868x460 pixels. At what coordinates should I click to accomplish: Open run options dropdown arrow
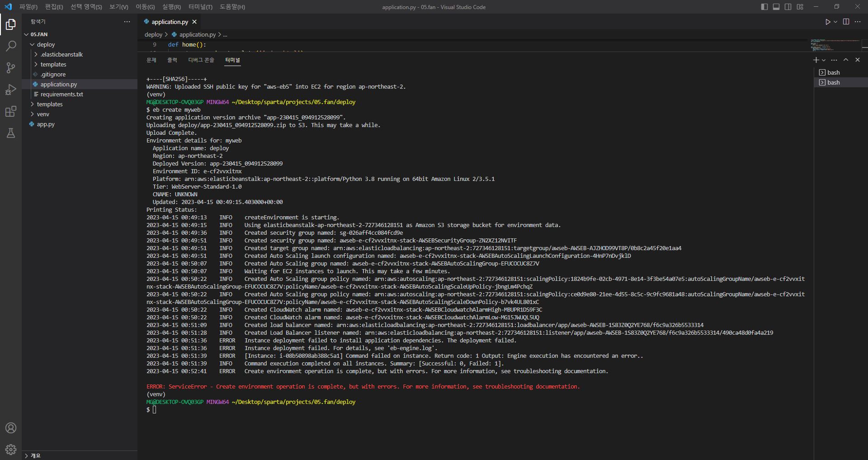[835, 22]
